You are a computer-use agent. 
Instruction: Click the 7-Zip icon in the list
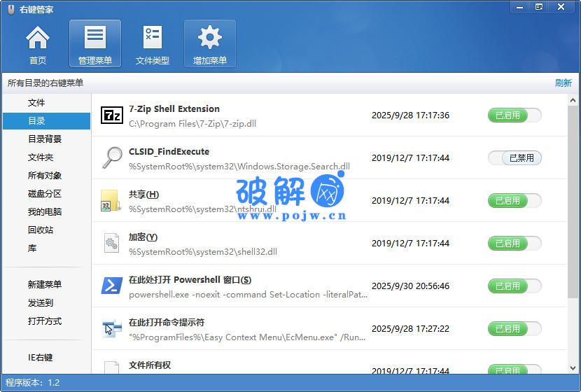click(112, 115)
